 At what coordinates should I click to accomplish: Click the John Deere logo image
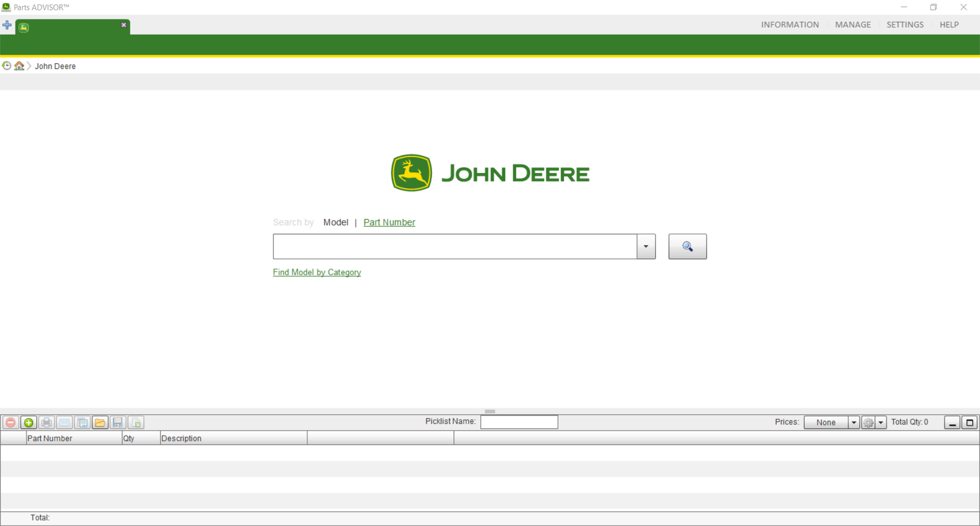click(490, 173)
